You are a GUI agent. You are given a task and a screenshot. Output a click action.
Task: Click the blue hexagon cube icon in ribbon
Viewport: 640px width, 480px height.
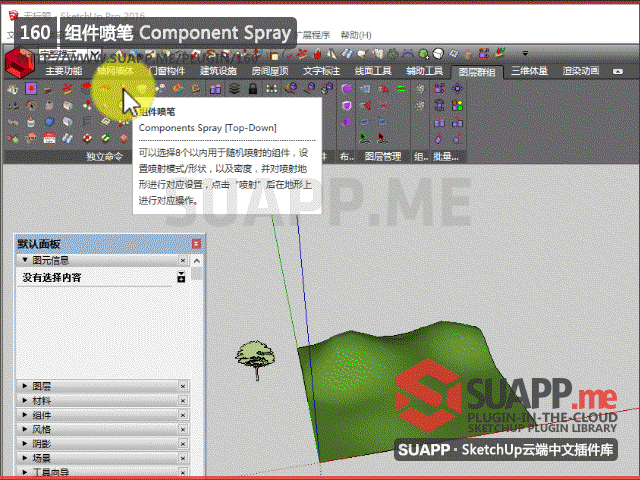coord(49,122)
